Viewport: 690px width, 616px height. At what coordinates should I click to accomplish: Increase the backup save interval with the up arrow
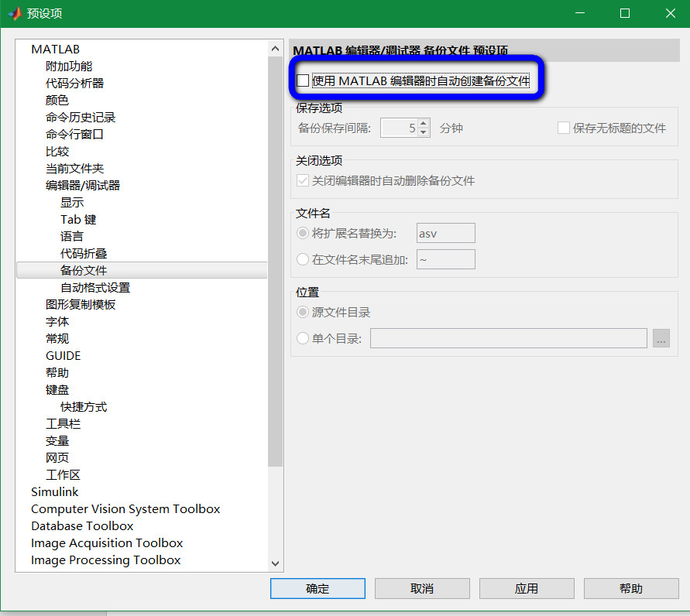coord(424,124)
